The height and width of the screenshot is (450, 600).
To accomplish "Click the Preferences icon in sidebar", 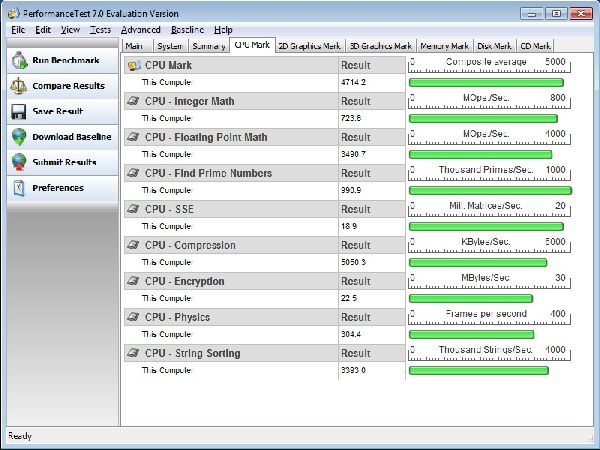I will coord(18,187).
